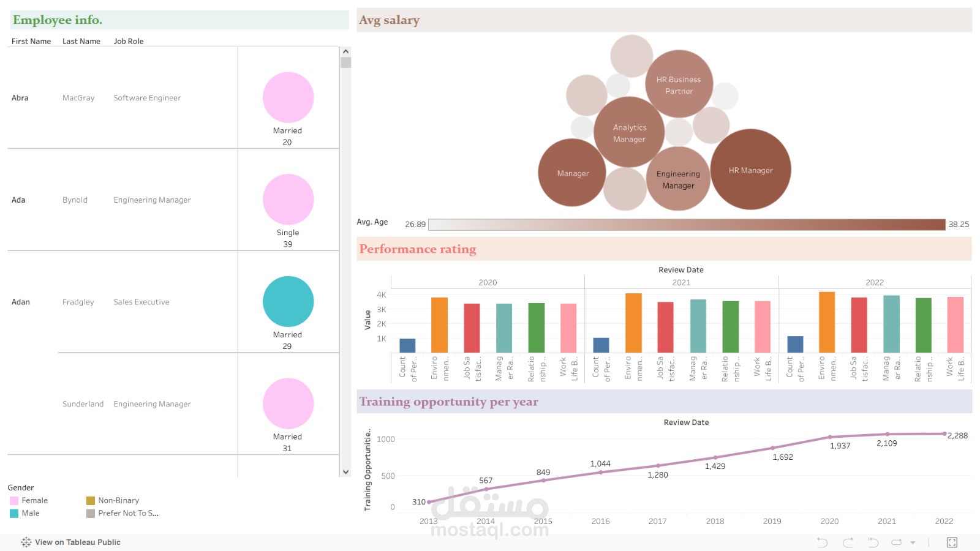
Task: Click the Analytics Manager bubble
Action: pos(629,132)
